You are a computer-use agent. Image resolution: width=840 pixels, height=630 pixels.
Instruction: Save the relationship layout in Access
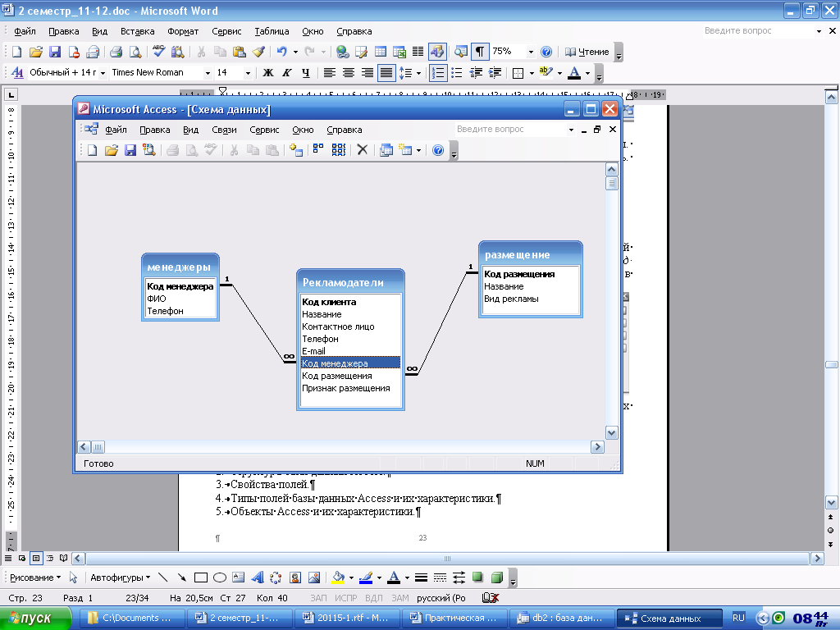[x=130, y=150]
